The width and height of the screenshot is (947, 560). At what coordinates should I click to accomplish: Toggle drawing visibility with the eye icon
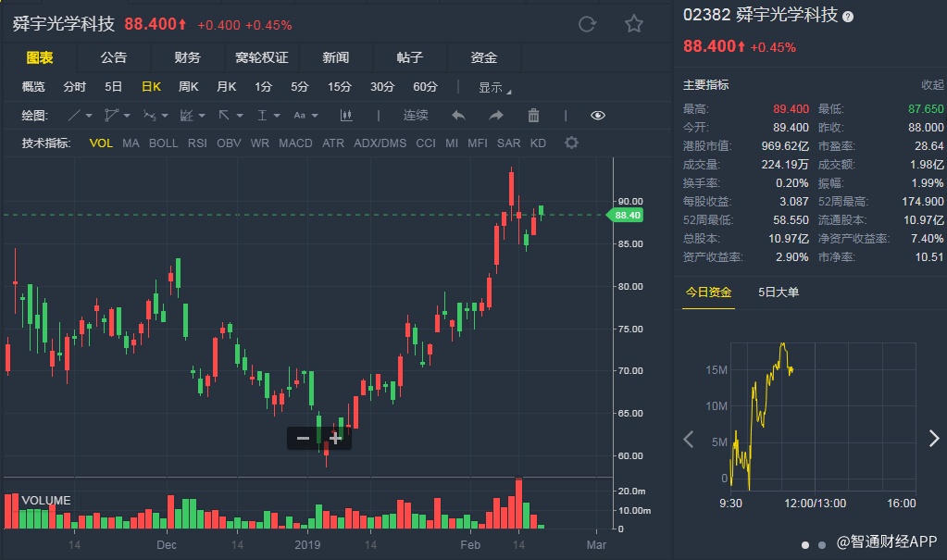tap(597, 116)
